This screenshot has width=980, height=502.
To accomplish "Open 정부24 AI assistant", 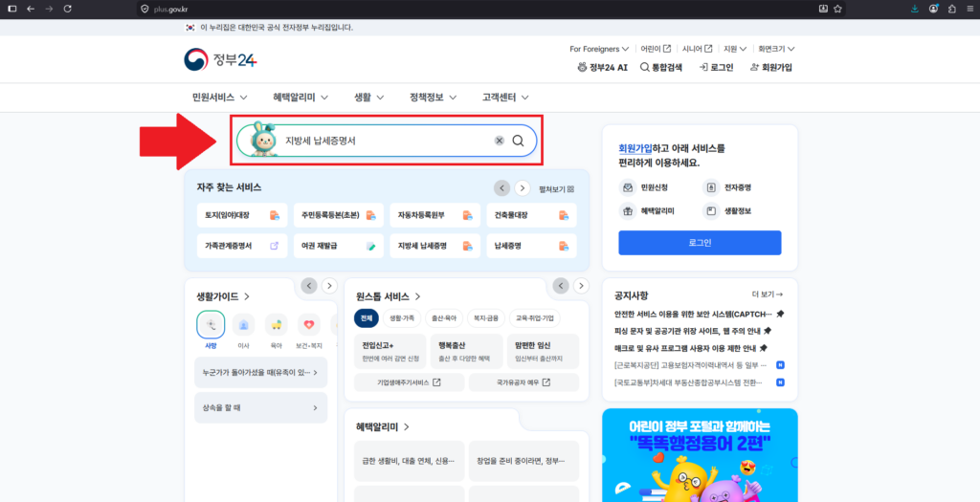I will pyautogui.click(x=603, y=68).
